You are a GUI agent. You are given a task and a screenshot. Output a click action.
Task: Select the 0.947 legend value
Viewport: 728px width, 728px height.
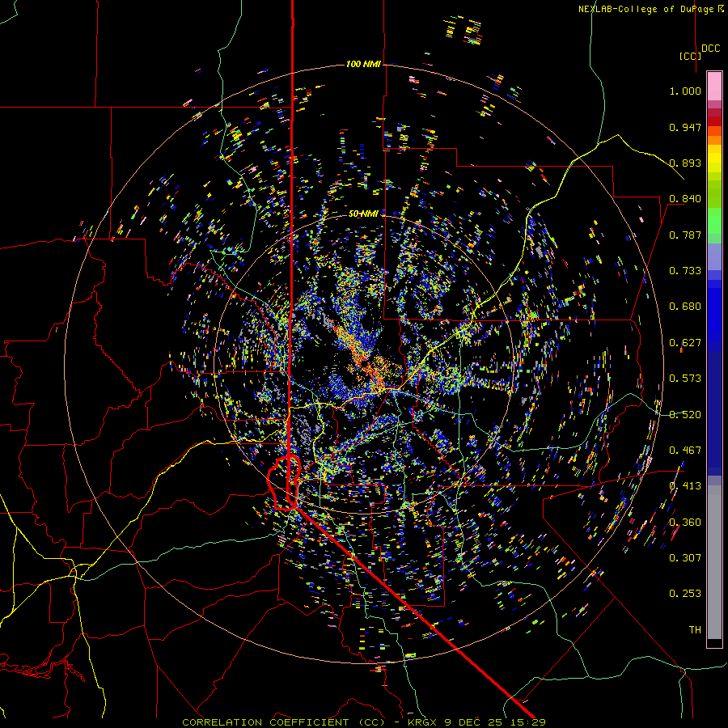[x=685, y=127]
